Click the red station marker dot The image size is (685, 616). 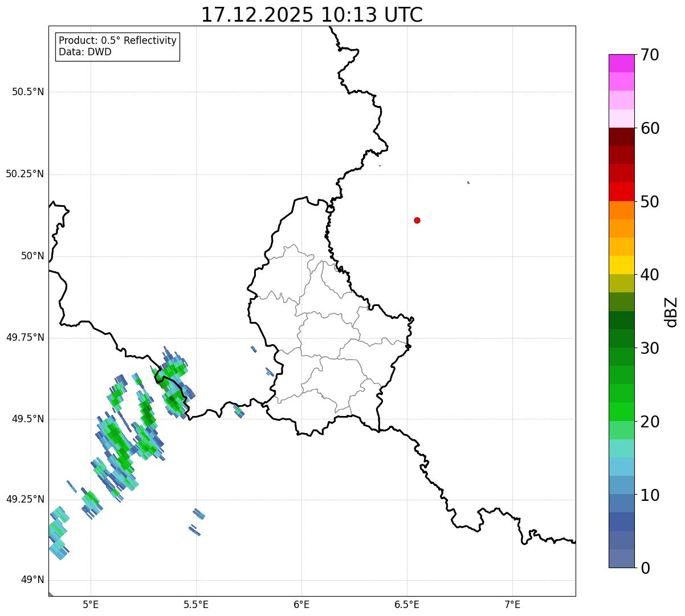417,221
